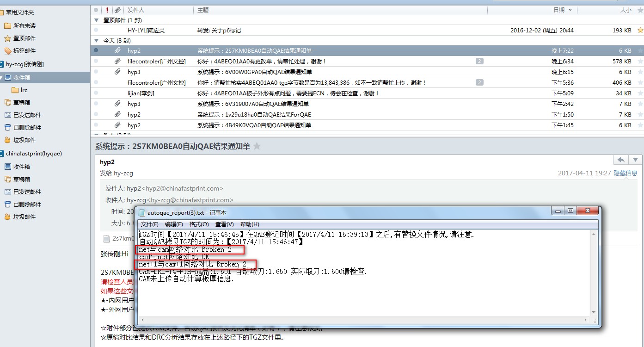The width and height of the screenshot is (644, 347).
Task: Toggle the star on the HY-LYL pinned email
Action: click(x=640, y=30)
